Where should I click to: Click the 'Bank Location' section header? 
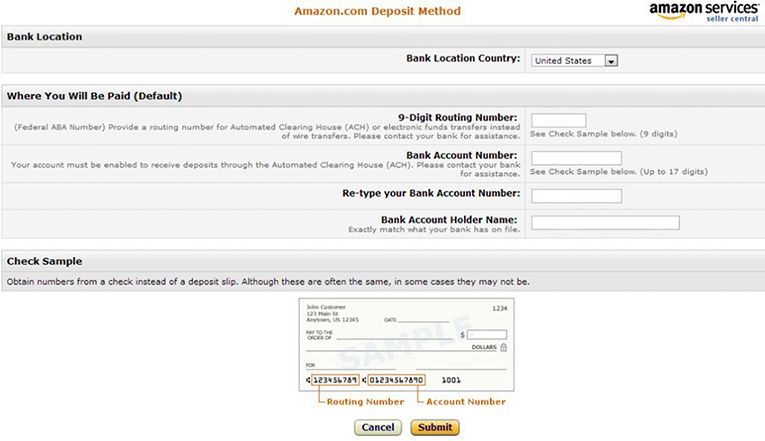(44, 37)
